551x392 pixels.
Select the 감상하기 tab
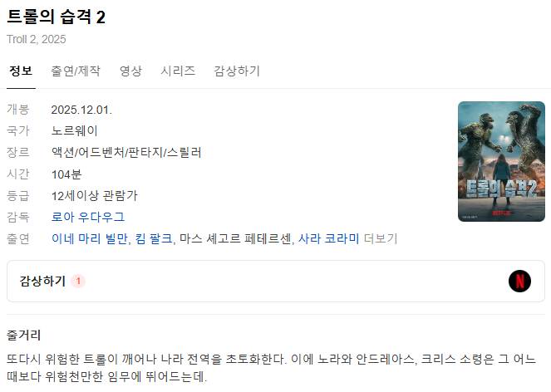237,71
